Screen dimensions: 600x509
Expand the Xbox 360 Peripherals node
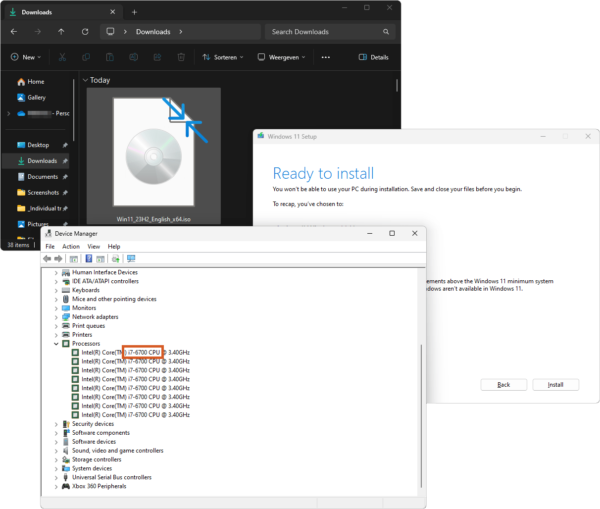[56, 486]
